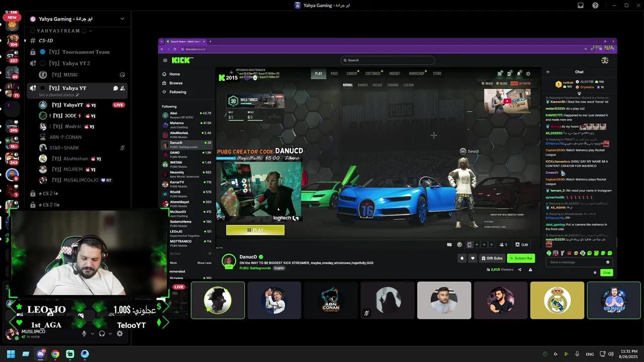Open Discord help icon in title bar
This screenshot has width=644, height=362.
[595, 6]
